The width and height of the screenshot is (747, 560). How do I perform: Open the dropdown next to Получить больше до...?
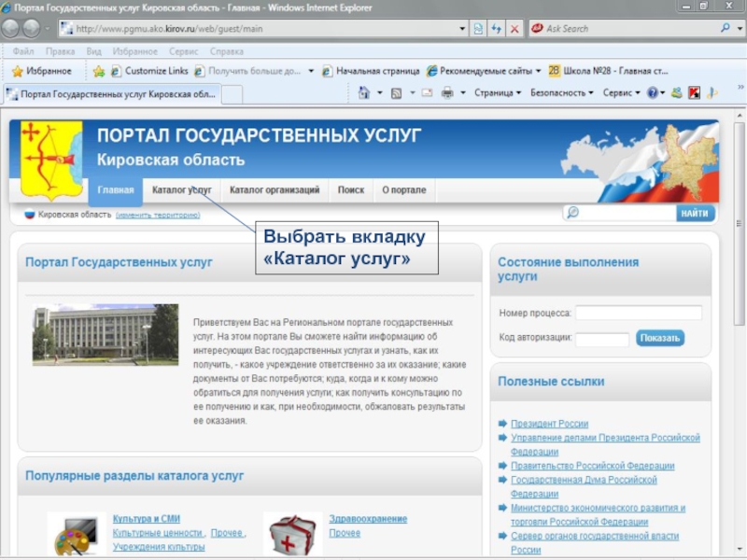coord(311,71)
